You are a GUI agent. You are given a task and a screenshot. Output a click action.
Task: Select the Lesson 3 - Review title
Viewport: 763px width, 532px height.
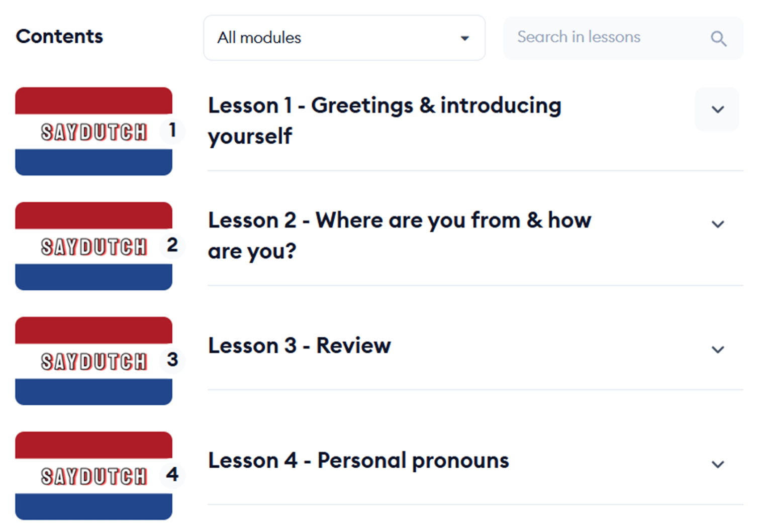(x=300, y=346)
